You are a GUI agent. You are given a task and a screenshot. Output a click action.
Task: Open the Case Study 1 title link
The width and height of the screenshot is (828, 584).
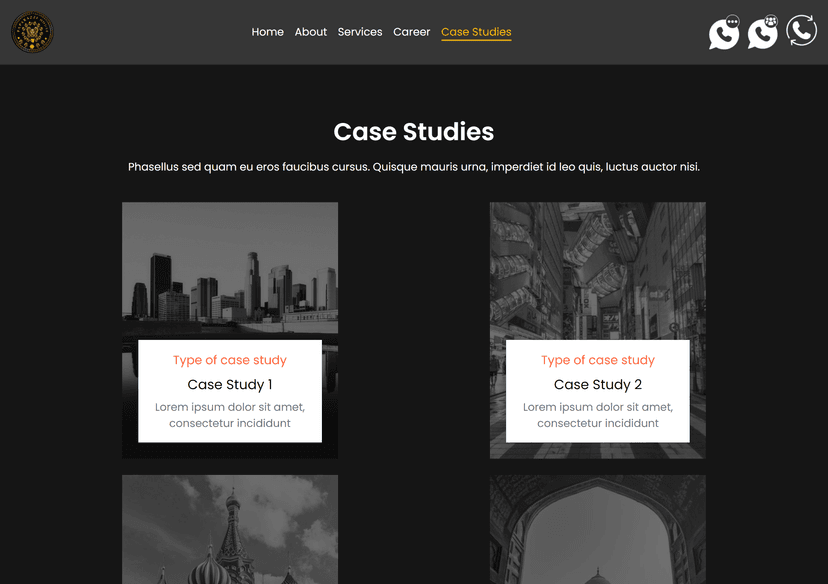click(230, 384)
